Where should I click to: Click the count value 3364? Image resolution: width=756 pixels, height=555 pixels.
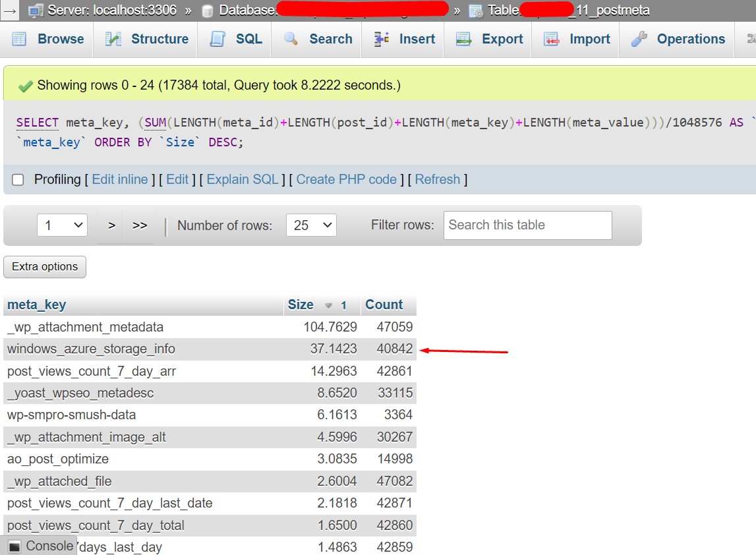click(398, 415)
